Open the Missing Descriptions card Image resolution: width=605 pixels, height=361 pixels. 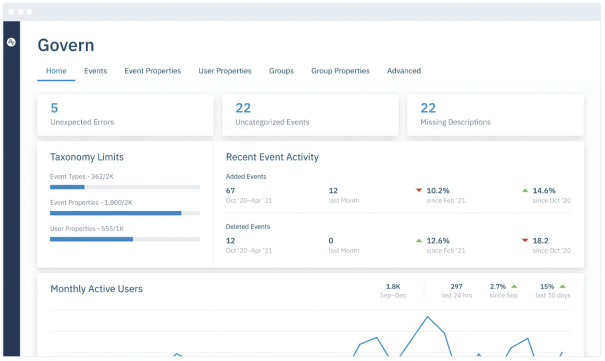(x=495, y=115)
